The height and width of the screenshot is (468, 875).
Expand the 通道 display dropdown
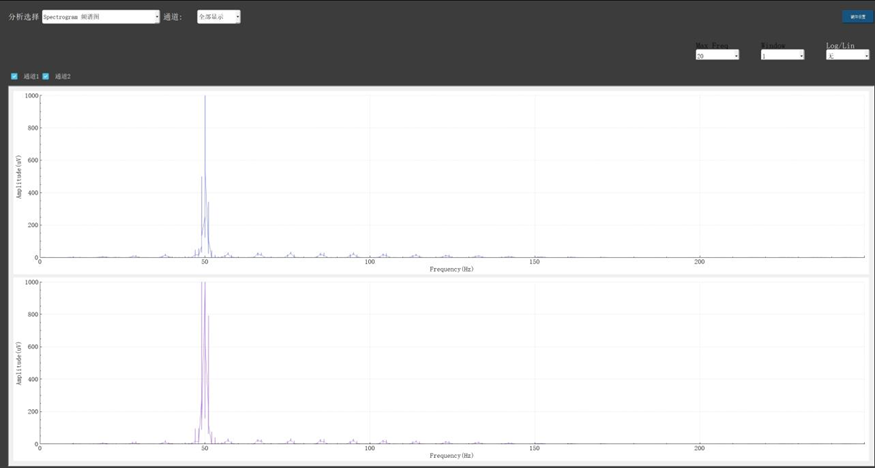pos(218,17)
